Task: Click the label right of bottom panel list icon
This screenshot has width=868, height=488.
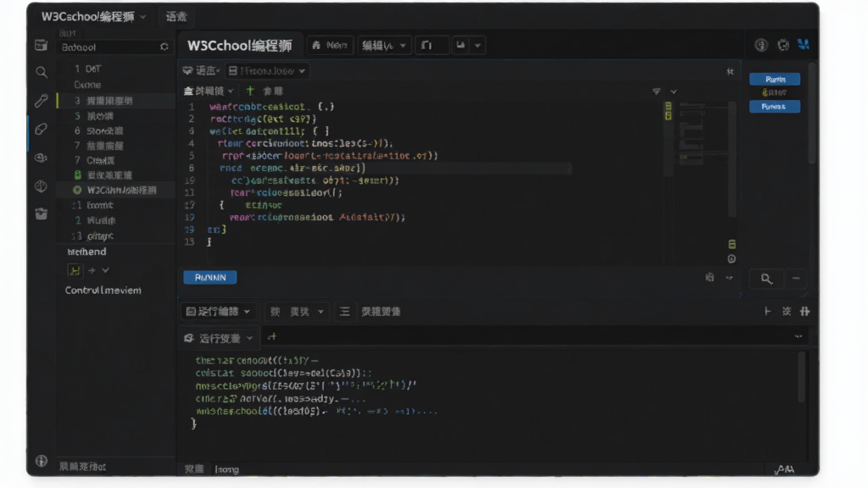Action: pos(381,312)
